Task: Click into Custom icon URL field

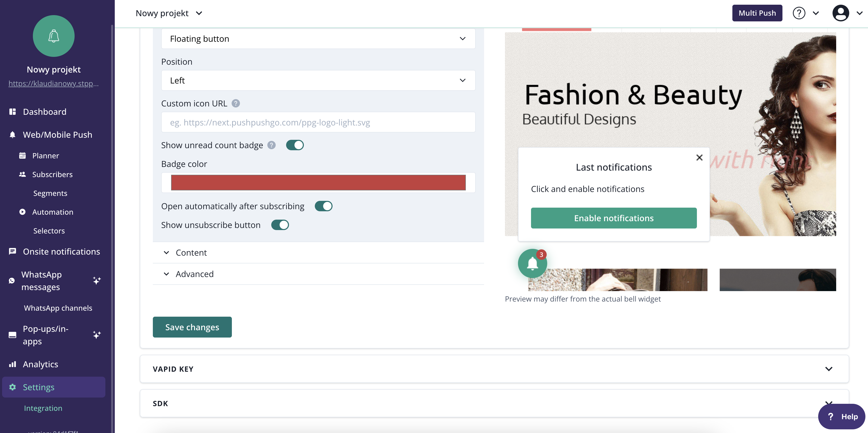Action: (318, 122)
